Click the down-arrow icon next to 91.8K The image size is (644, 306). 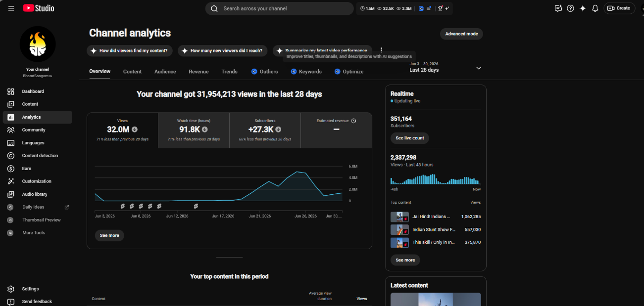[x=205, y=130]
